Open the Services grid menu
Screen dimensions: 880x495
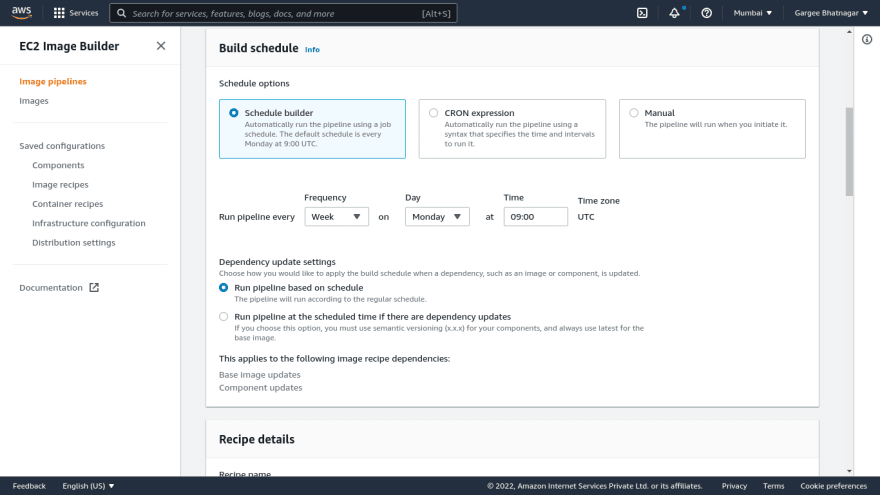(x=75, y=13)
